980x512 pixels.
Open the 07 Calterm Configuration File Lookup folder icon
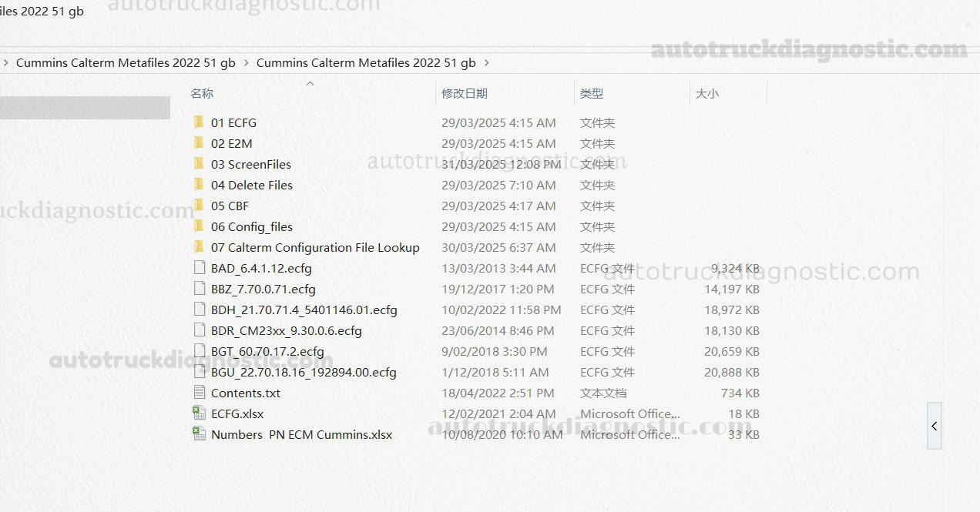(x=199, y=246)
